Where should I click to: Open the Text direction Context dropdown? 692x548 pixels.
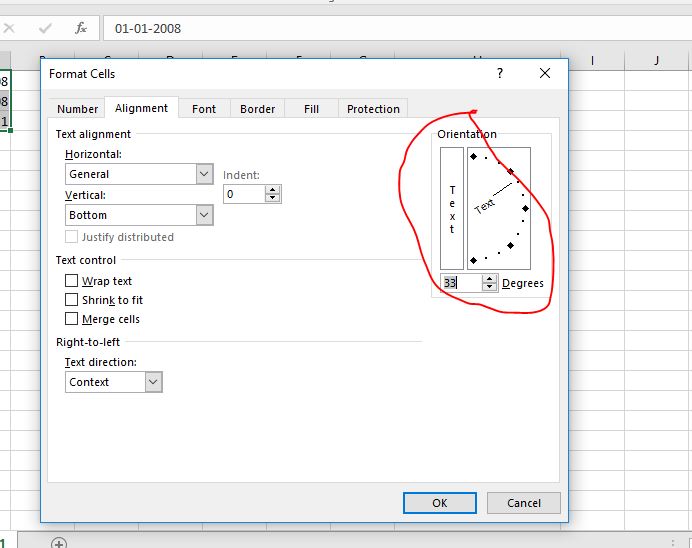(x=153, y=382)
